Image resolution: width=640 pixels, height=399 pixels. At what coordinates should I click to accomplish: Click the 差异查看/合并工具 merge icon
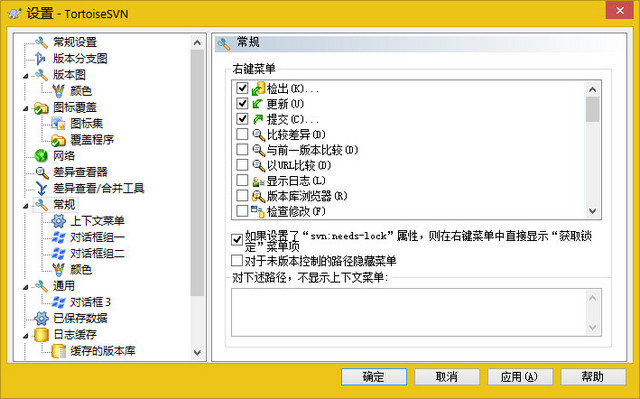(x=41, y=188)
